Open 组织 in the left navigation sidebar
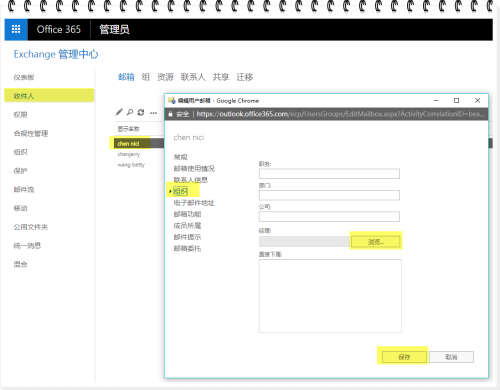This screenshot has height=390, width=500. 20,152
